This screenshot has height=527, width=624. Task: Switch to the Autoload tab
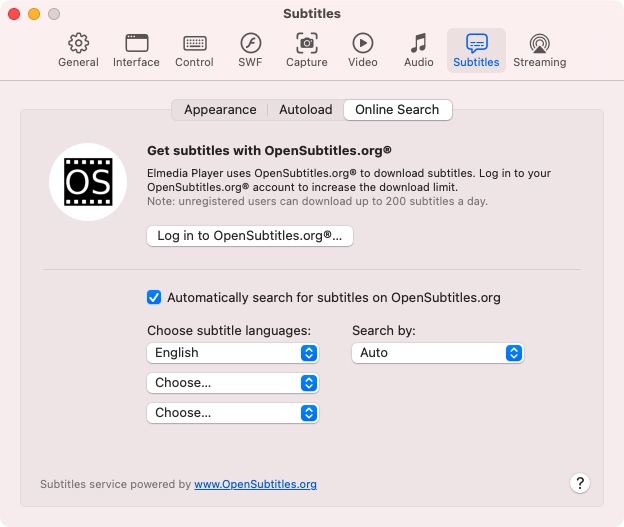point(306,110)
